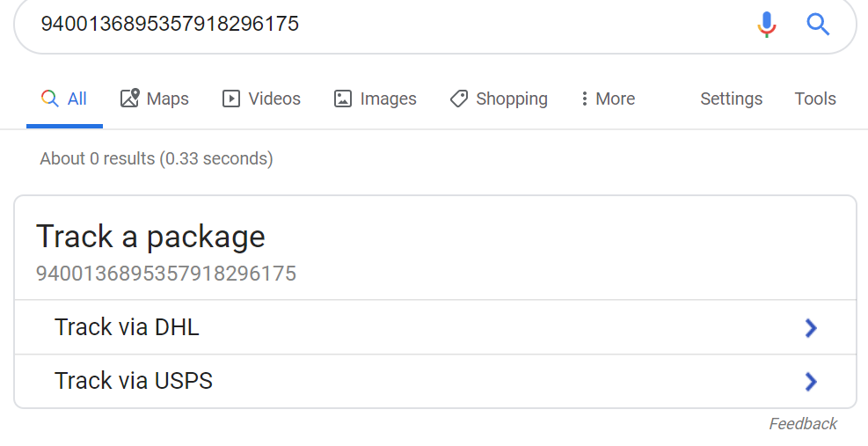Click the blue search magnifier icon
The width and height of the screenshot is (868, 446).
click(818, 25)
